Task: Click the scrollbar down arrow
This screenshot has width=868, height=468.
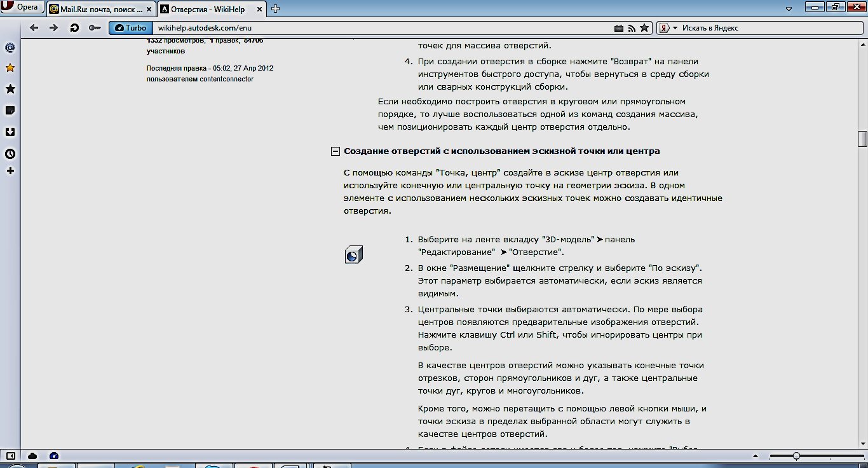Action: [x=862, y=443]
